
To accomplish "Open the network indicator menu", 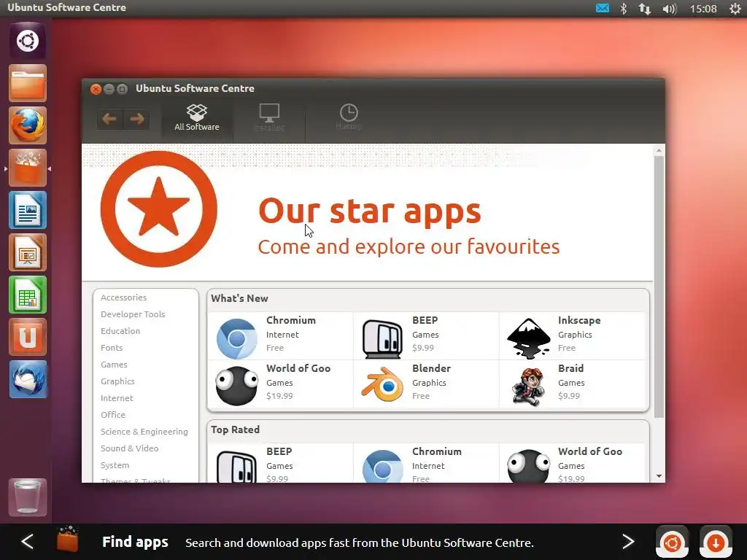I will [645, 8].
